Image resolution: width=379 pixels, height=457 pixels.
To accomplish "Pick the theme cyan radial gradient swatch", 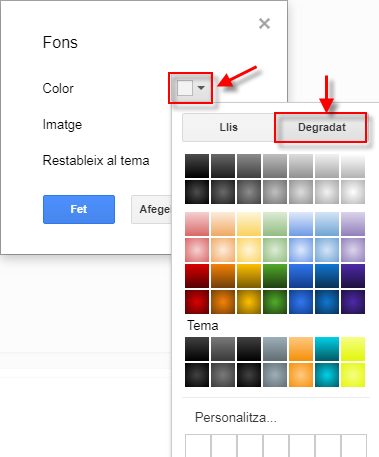I will [327, 375].
